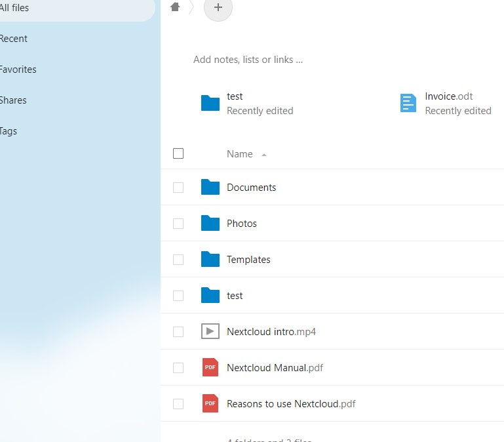The width and height of the screenshot is (504, 442).
Task: Click the Photos folder icon
Action: click(x=210, y=223)
